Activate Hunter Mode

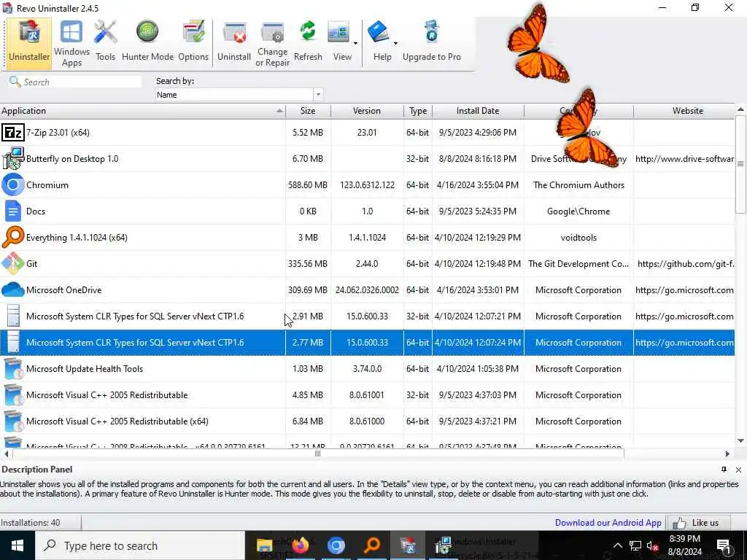[147, 43]
